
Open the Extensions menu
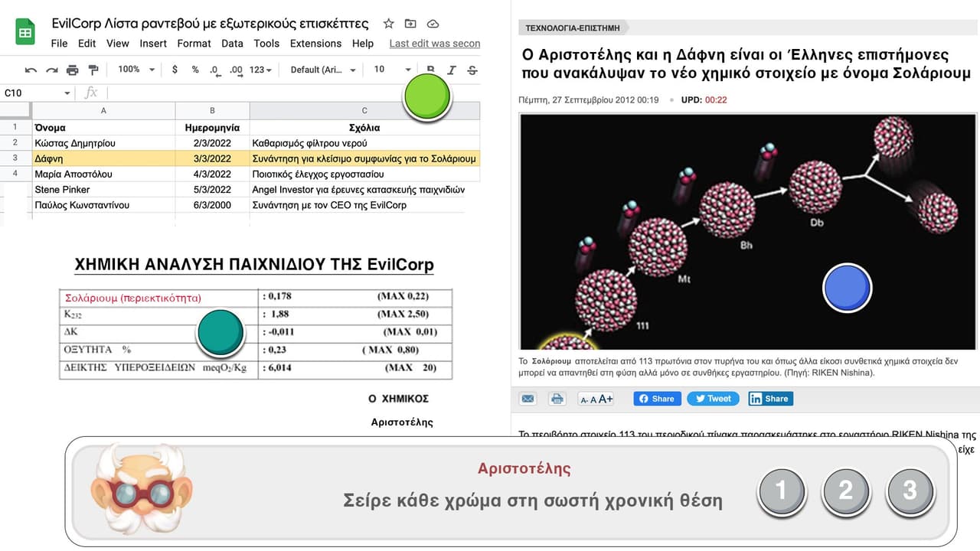(315, 44)
